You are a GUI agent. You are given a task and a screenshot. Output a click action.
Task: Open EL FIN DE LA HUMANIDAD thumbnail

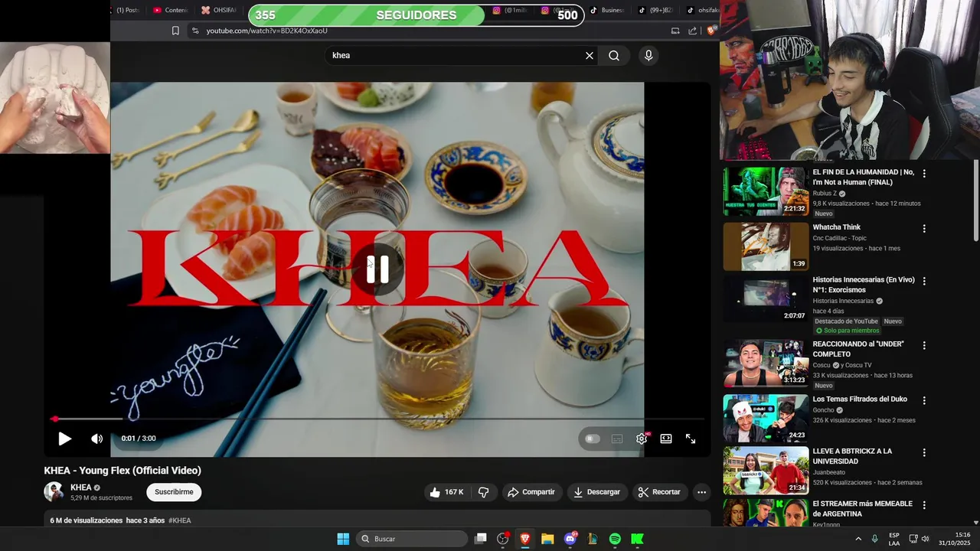pos(766,191)
